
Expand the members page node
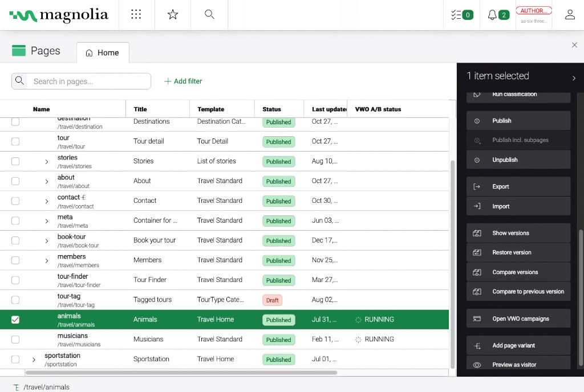[47, 261]
